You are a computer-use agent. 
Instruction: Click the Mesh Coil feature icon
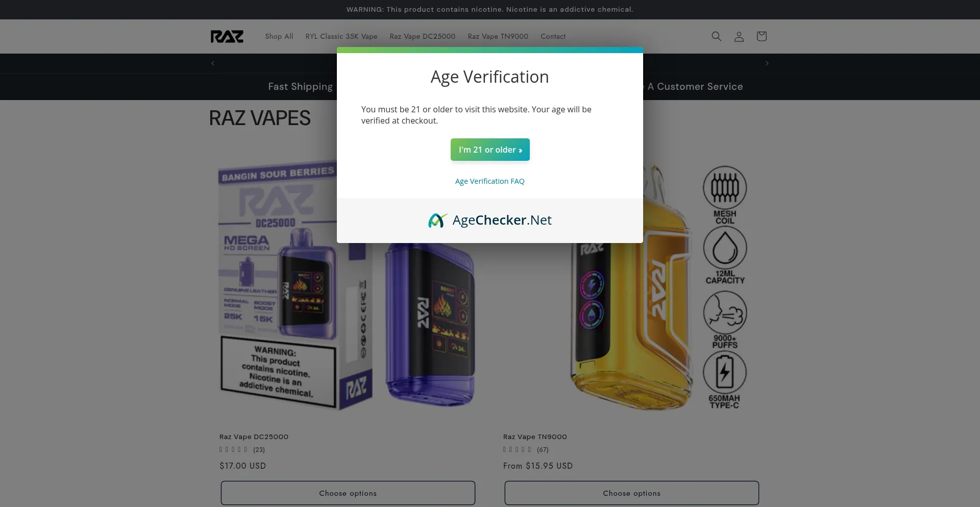click(724, 195)
